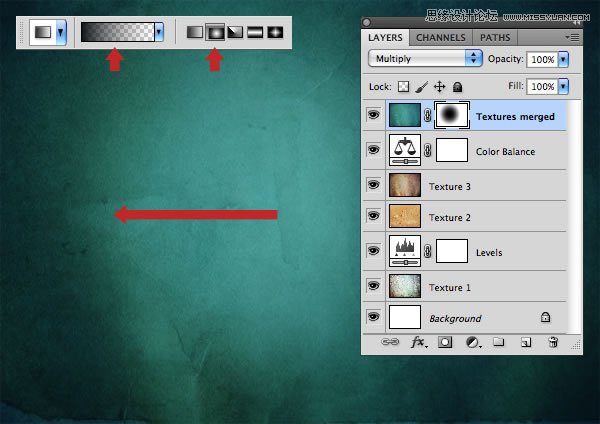Expand the Opacity slider dropdown arrow
Viewport: 600px width, 424px height.
(x=563, y=59)
